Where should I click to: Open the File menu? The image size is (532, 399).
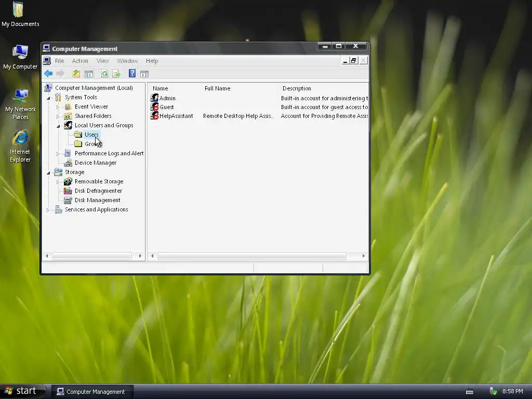pos(59,61)
